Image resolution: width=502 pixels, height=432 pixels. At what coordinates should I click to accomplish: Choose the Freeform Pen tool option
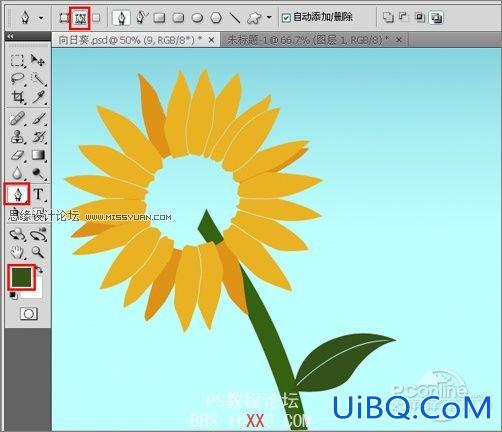[142, 17]
